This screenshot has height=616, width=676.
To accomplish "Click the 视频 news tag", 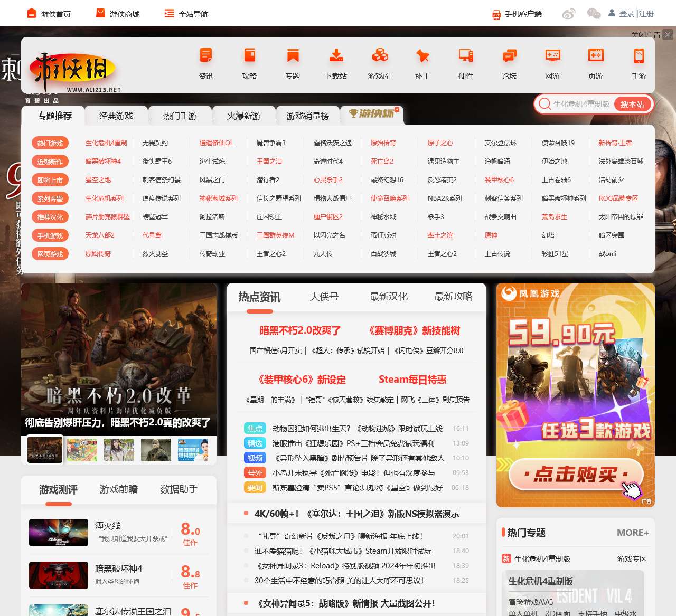I will (255, 458).
